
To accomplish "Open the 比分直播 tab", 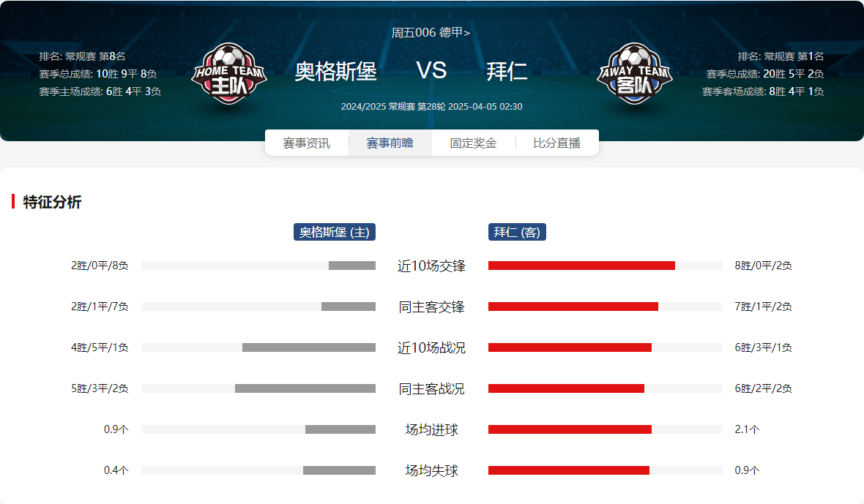I will (556, 143).
